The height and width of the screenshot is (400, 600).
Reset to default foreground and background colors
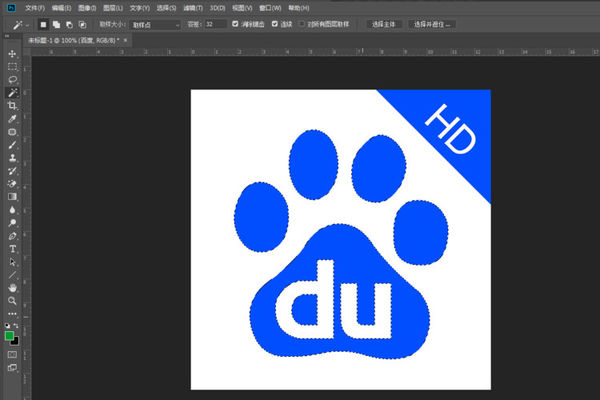tap(7, 326)
